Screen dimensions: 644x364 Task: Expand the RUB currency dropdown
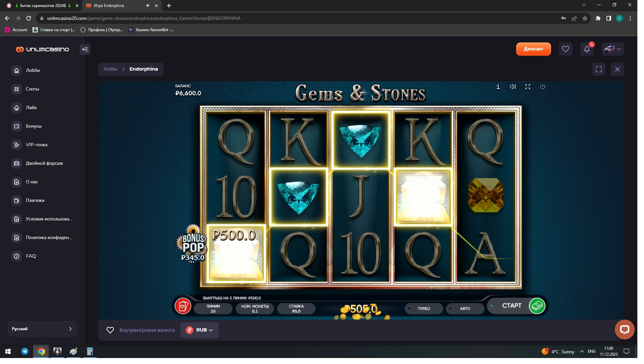point(200,330)
